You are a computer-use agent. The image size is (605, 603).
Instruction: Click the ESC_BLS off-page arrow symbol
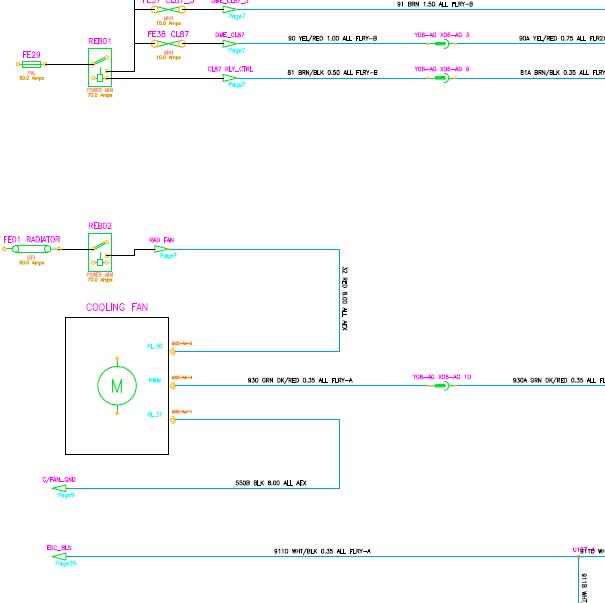point(59,557)
